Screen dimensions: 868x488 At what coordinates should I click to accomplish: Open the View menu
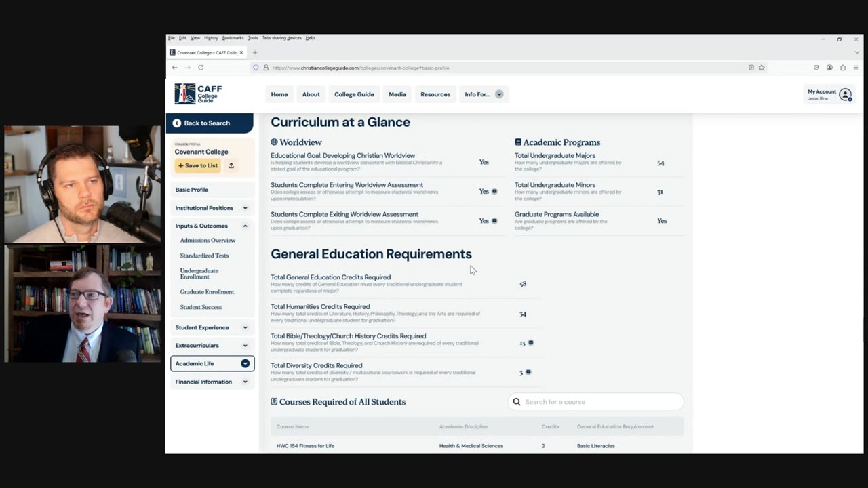[x=195, y=38]
